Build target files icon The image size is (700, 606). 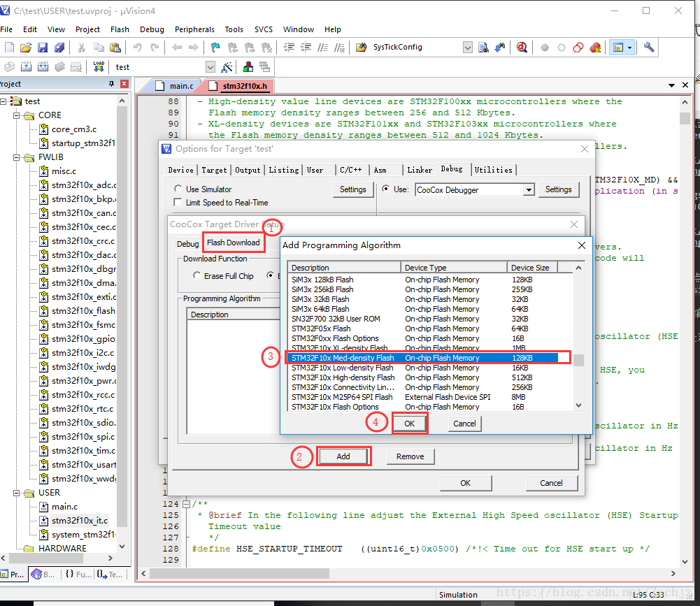pos(27,67)
